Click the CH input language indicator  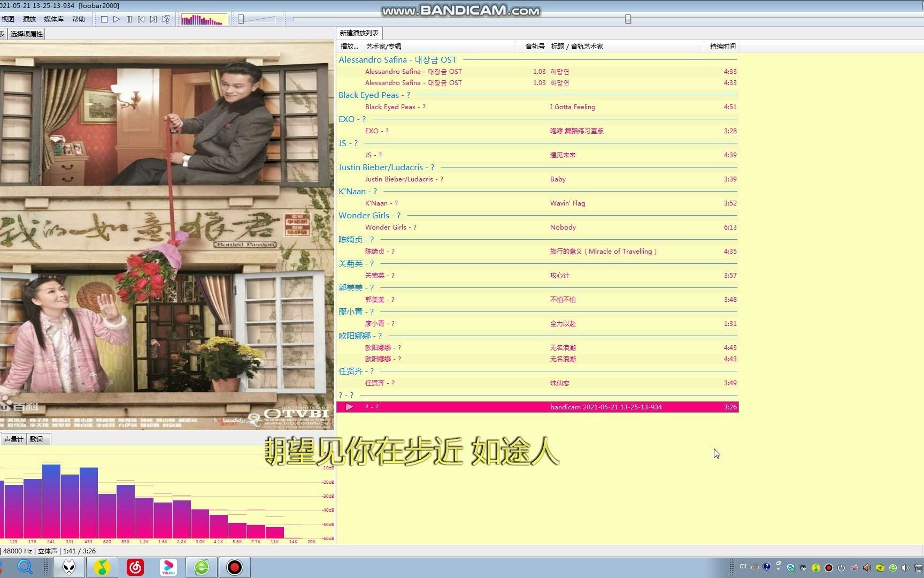tap(743, 567)
